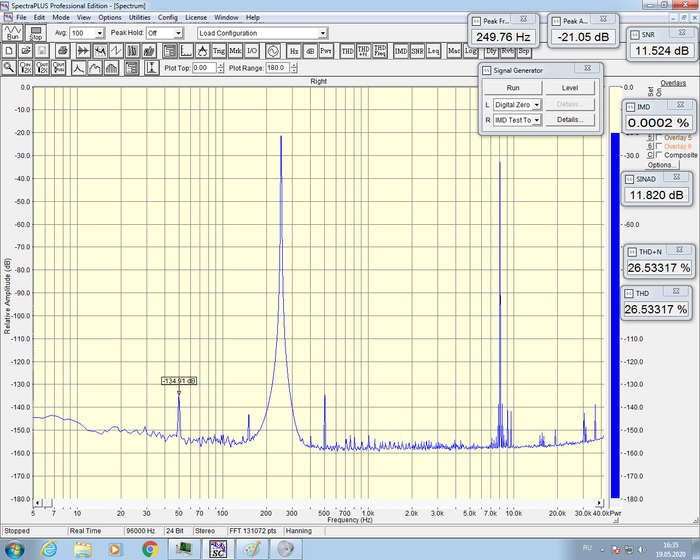This screenshot has height=560, width=700.
Task: Click the Mrk marker toolbar icon
Action: click(x=235, y=50)
